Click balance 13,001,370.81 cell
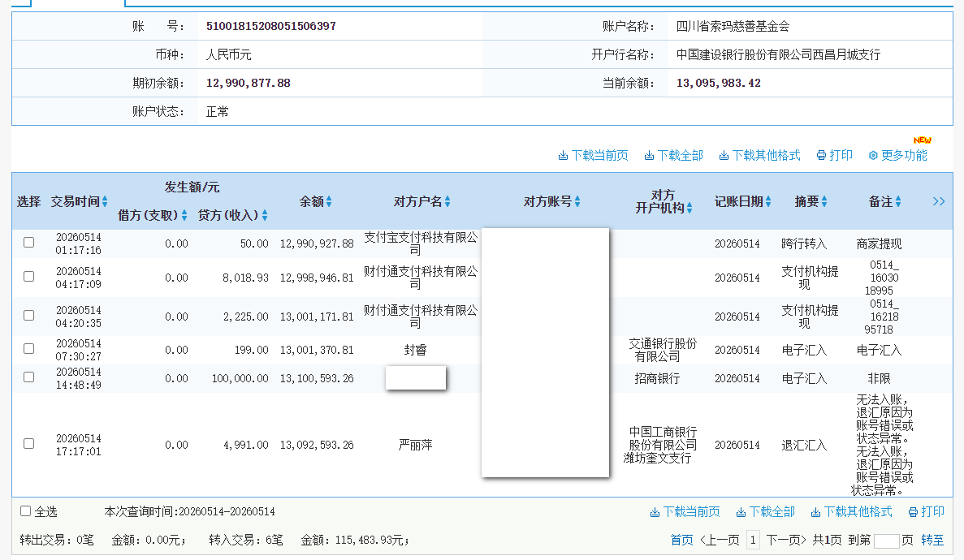The width and height of the screenshot is (964, 560). point(317,351)
